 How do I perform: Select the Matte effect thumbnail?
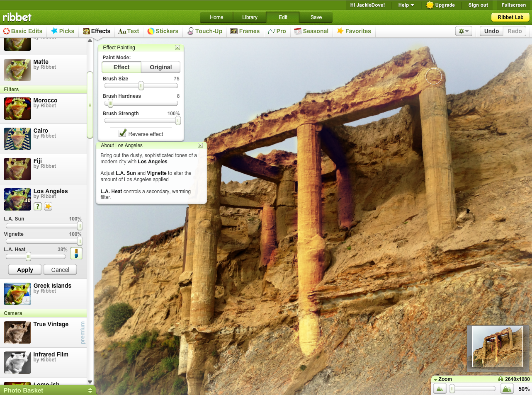[x=17, y=70]
